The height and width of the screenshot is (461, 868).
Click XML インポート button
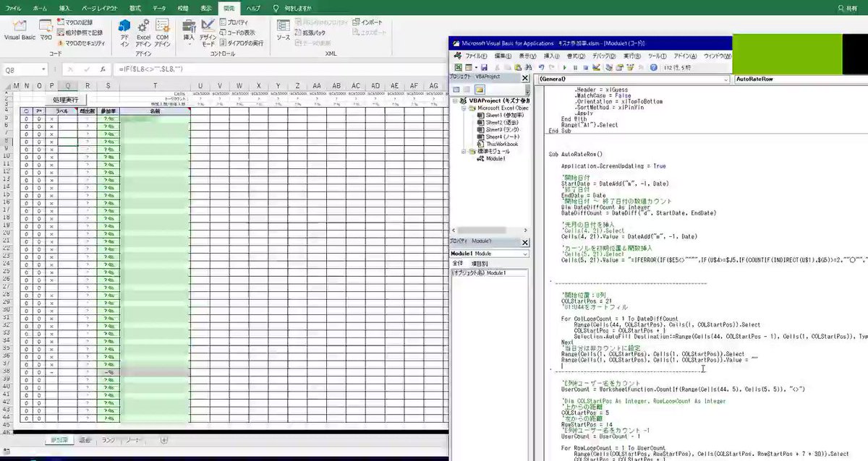367,22
